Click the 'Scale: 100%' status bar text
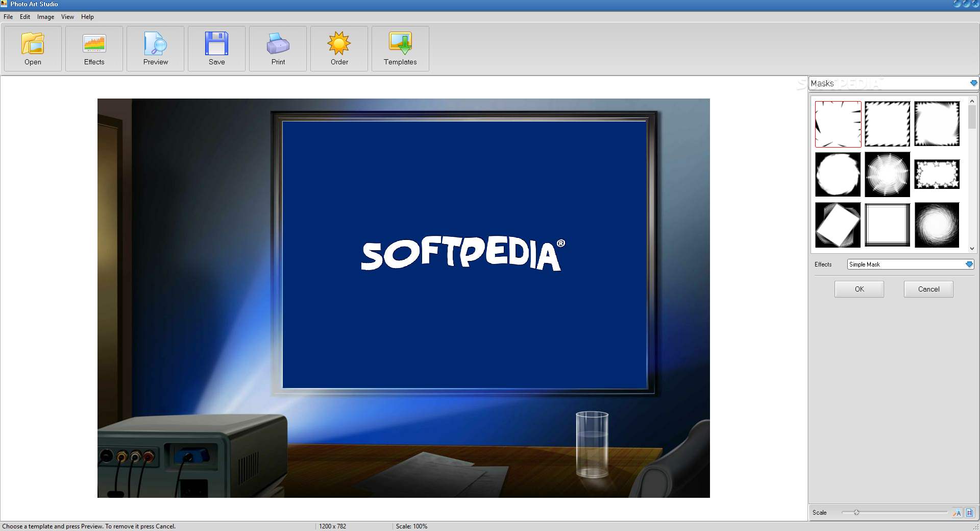This screenshot has width=980, height=531. pos(411,526)
